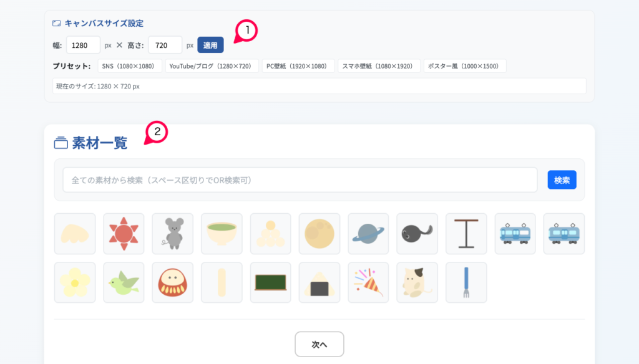Screen dimensions: 639x364
Task: Select the red daruma doll material
Action: [172, 282]
